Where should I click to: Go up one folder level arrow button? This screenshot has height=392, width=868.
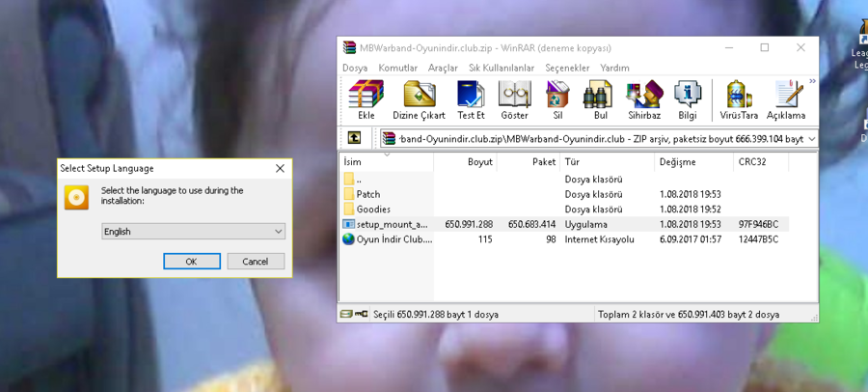click(354, 138)
